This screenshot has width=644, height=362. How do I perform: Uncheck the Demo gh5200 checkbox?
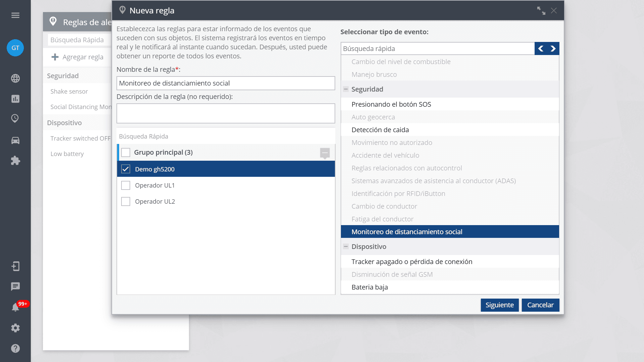[x=126, y=169]
